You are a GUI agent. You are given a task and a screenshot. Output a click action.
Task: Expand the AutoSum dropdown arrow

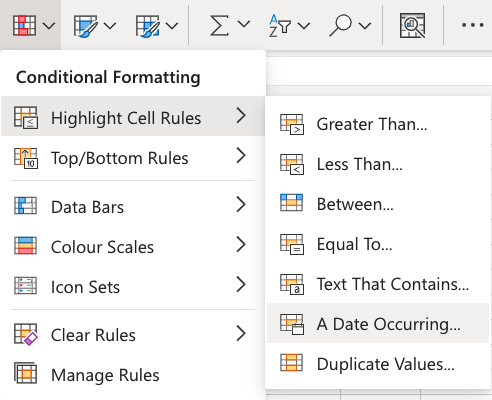(244, 25)
